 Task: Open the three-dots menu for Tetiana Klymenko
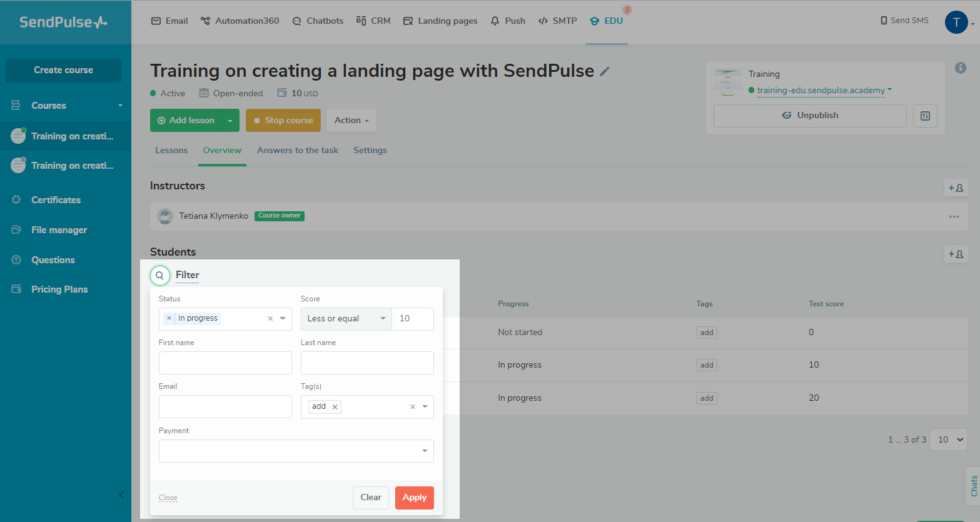coord(954,216)
